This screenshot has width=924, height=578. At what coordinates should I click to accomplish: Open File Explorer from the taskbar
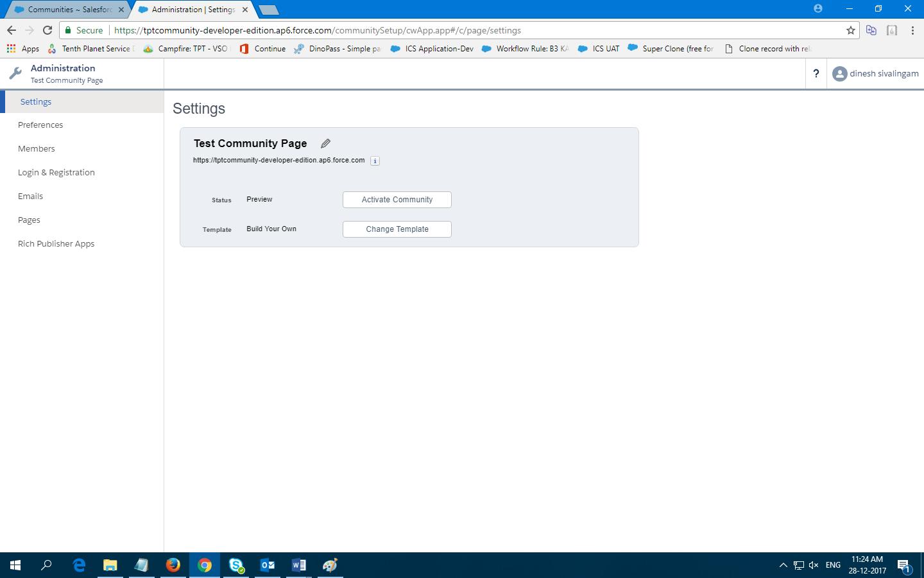pyautogui.click(x=110, y=565)
